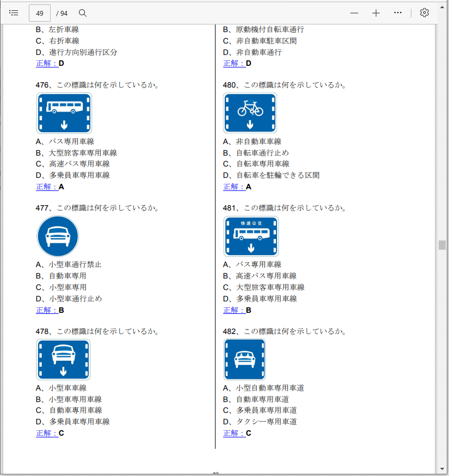Click the 正解 link under question 480
This screenshot has height=476, width=449.
point(234,187)
